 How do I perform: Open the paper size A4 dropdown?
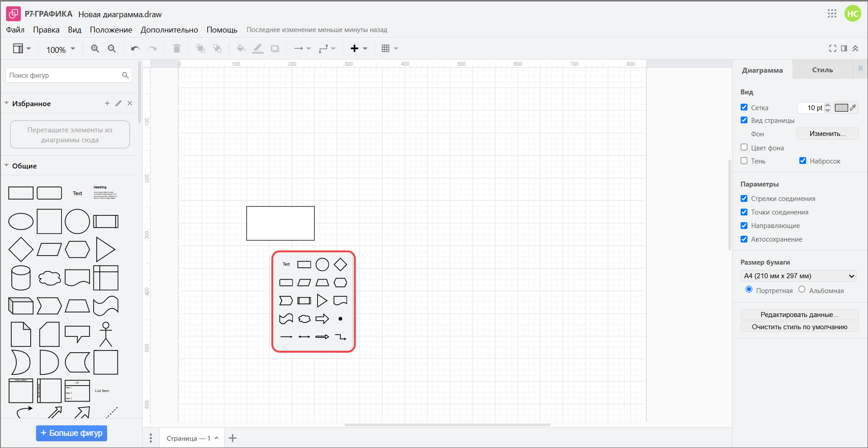pos(799,276)
